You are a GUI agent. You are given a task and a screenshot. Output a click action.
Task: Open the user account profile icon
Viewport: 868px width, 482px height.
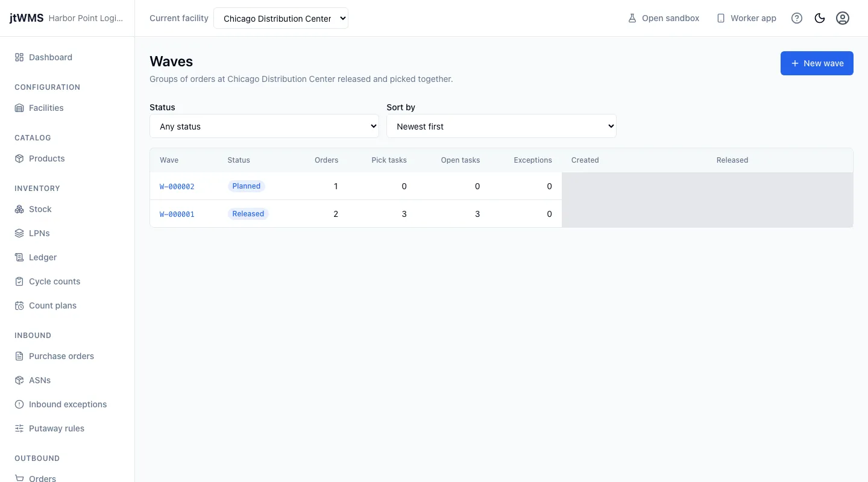[x=843, y=18]
